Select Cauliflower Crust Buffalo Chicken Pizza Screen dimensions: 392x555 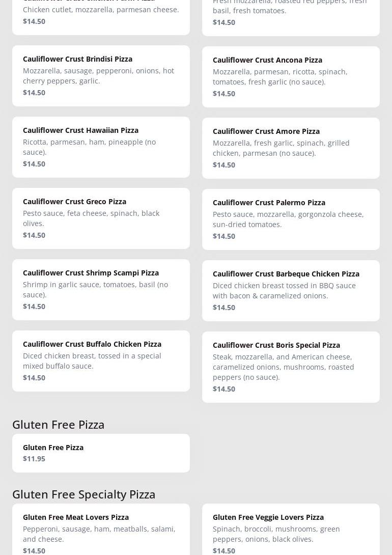101,360
